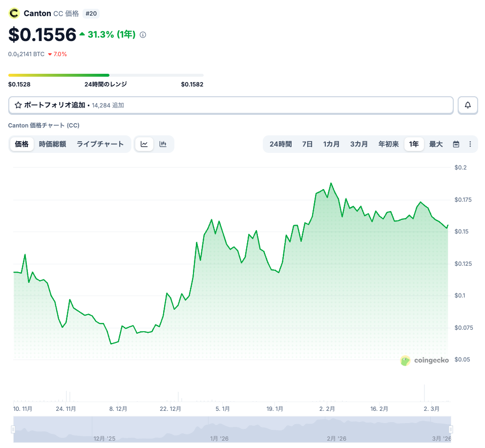
Task: Choose the 1カ月 time range
Action: pyautogui.click(x=331, y=144)
